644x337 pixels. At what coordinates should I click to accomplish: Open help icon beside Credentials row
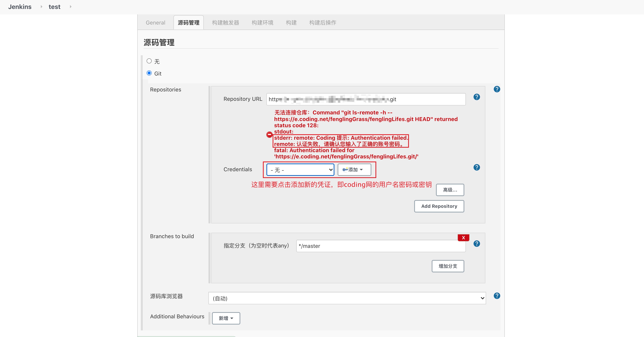point(477,167)
